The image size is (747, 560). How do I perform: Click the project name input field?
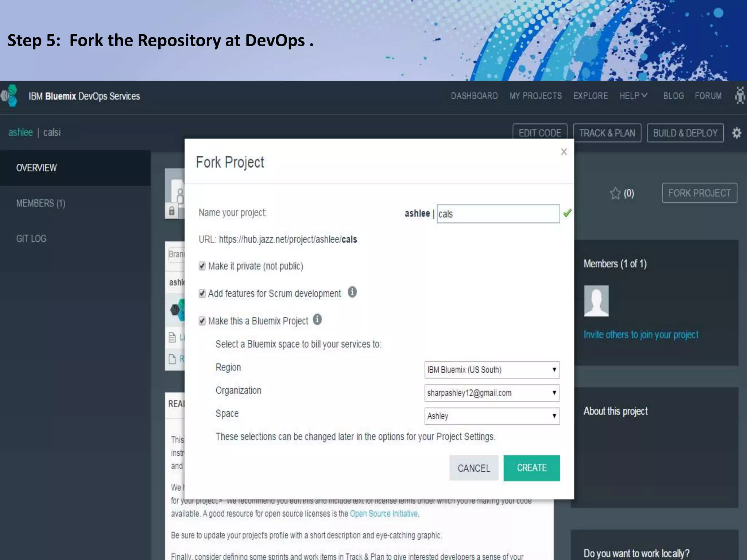tap(498, 214)
